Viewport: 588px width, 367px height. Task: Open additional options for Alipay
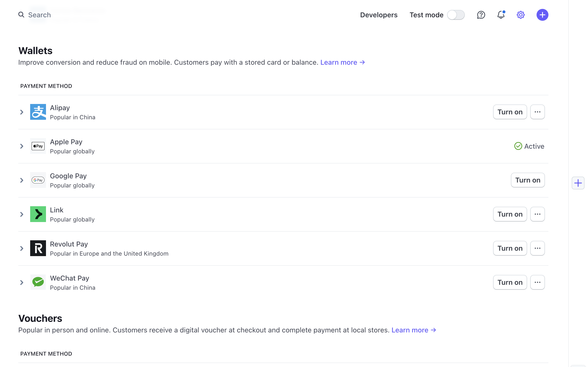click(x=537, y=112)
